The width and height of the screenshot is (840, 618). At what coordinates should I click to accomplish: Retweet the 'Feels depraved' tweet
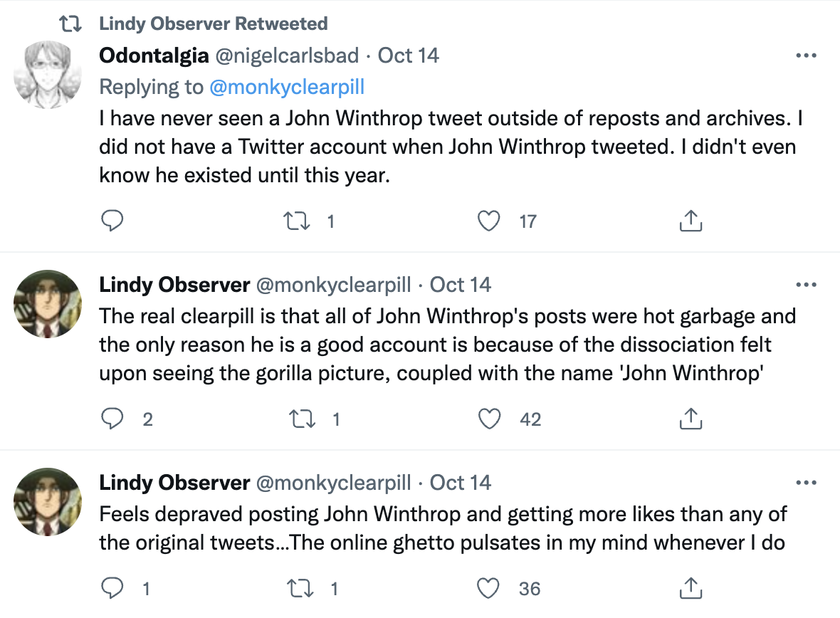point(300,589)
